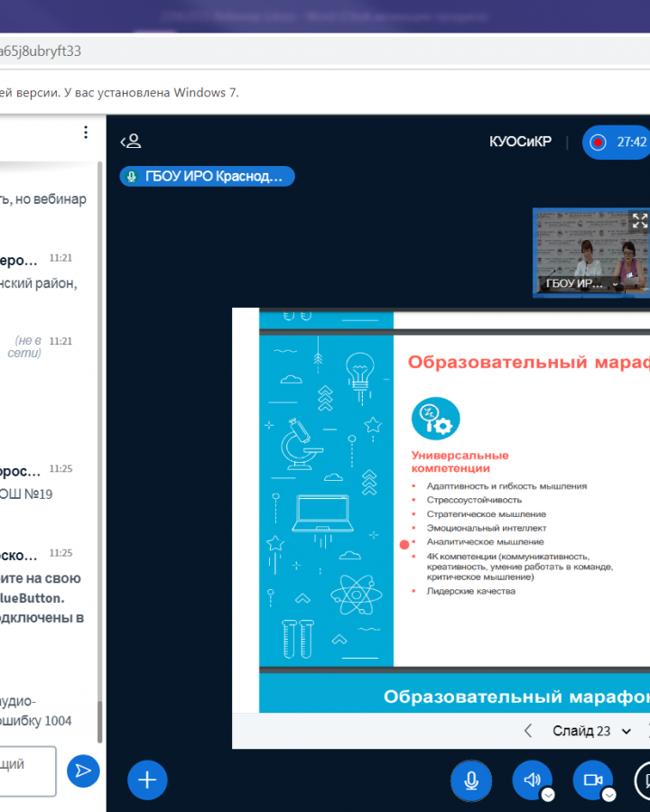Click the КУОСиКР meeting title
Viewport: 650px width, 812px height.
tap(520, 142)
